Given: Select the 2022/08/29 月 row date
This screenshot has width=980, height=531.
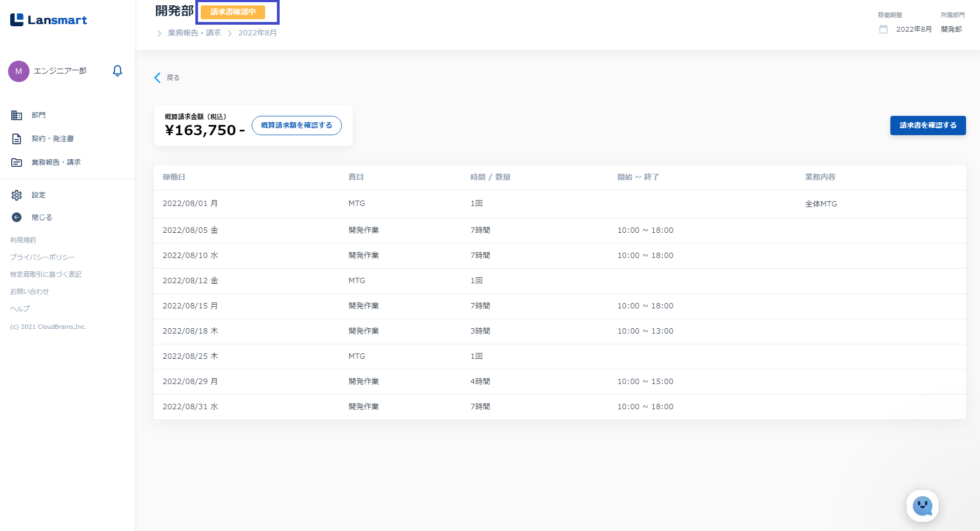Looking at the screenshot, I should click(x=191, y=381).
